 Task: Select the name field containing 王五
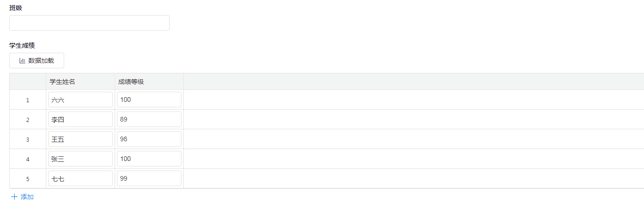click(80, 139)
